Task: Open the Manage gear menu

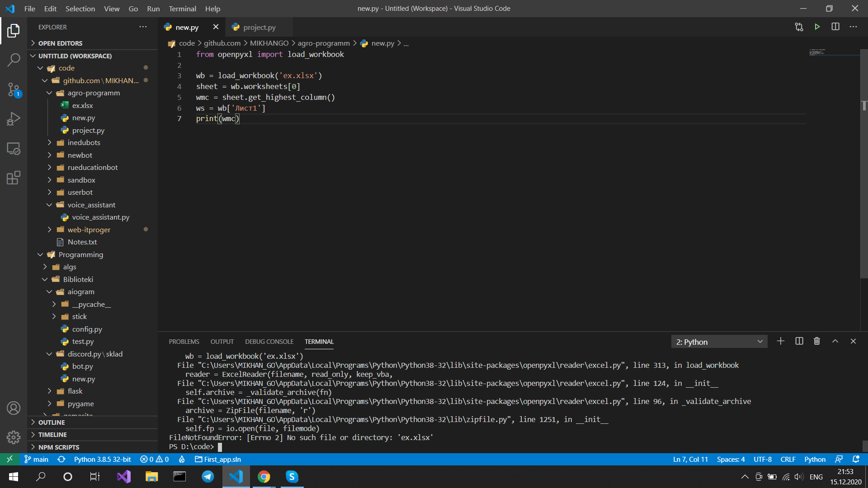Action: point(14,437)
